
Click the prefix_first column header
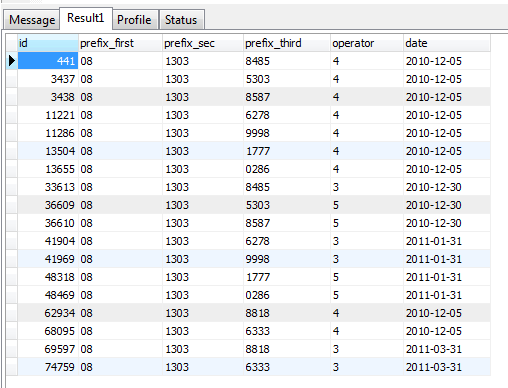120,43
